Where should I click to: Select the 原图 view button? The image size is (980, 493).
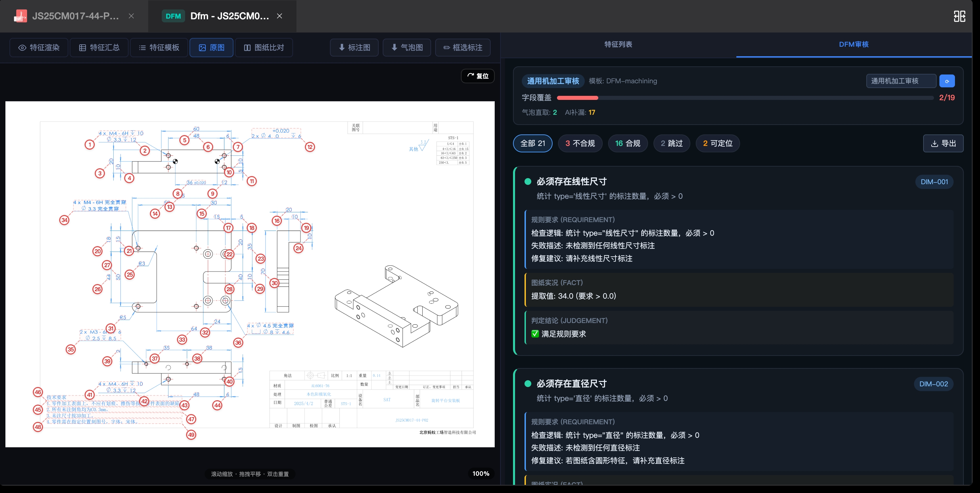(x=211, y=48)
